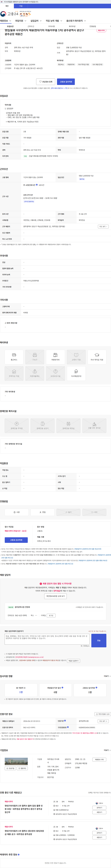Select the 개인 user-type tab
111x868 pixels.
(7, 6)
